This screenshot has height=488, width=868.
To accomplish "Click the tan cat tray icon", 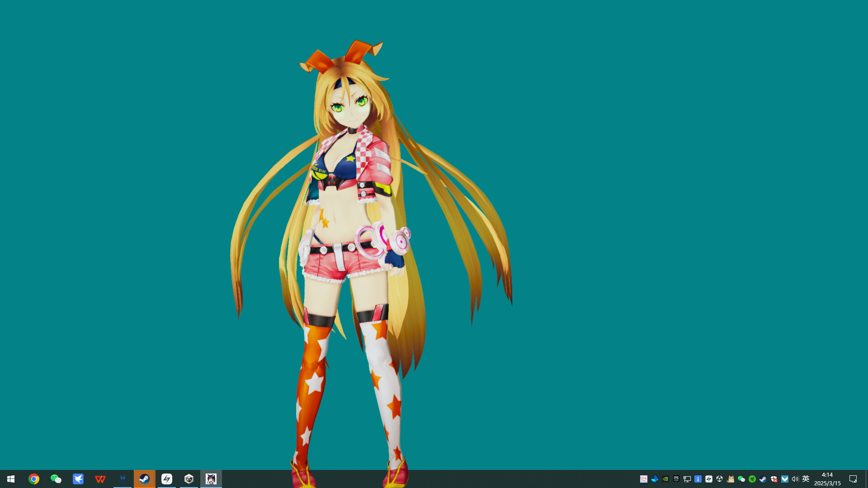I will [x=731, y=479].
